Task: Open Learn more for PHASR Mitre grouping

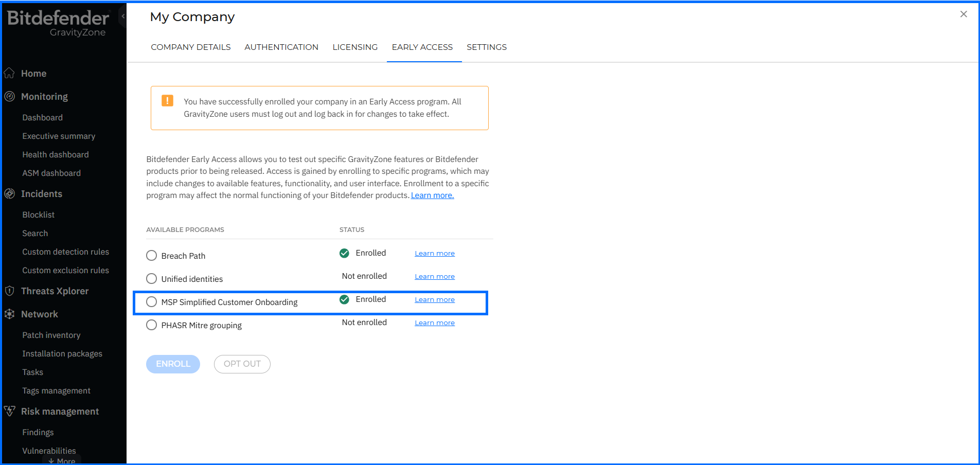Action: [x=435, y=323]
